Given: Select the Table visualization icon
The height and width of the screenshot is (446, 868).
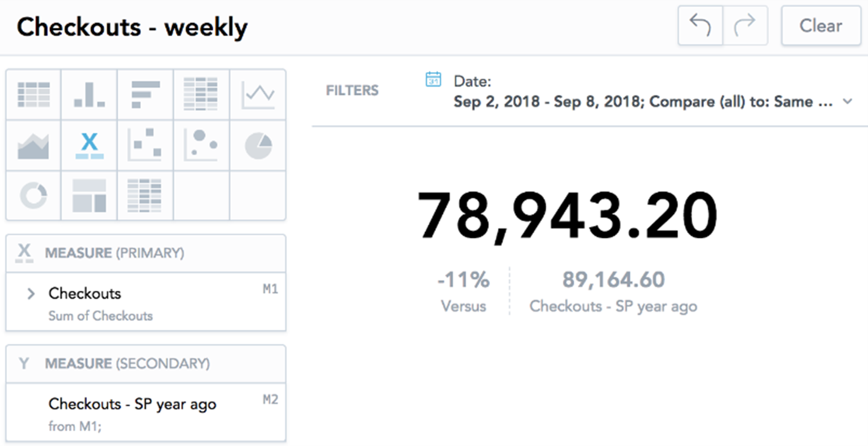Looking at the screenshot, I should coord(34,94).
